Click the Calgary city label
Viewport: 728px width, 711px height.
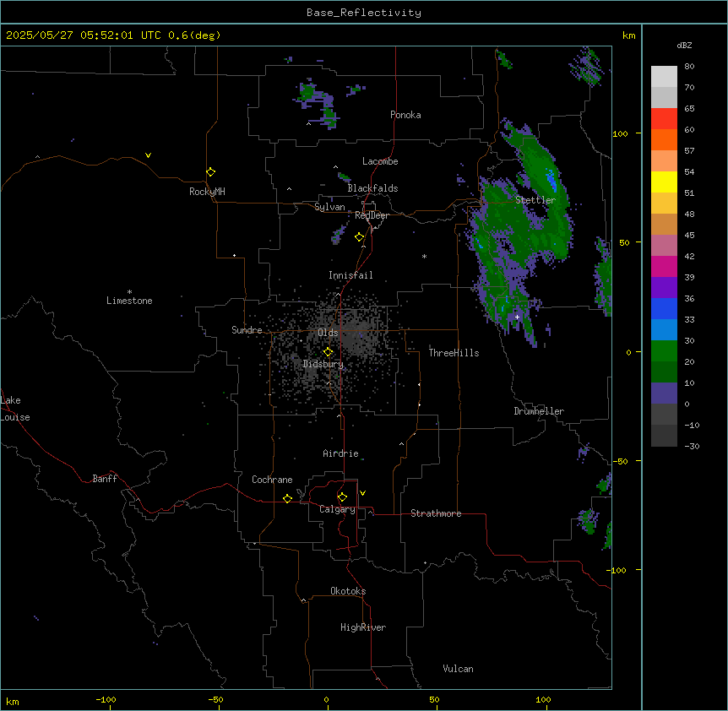click(337, 509)
